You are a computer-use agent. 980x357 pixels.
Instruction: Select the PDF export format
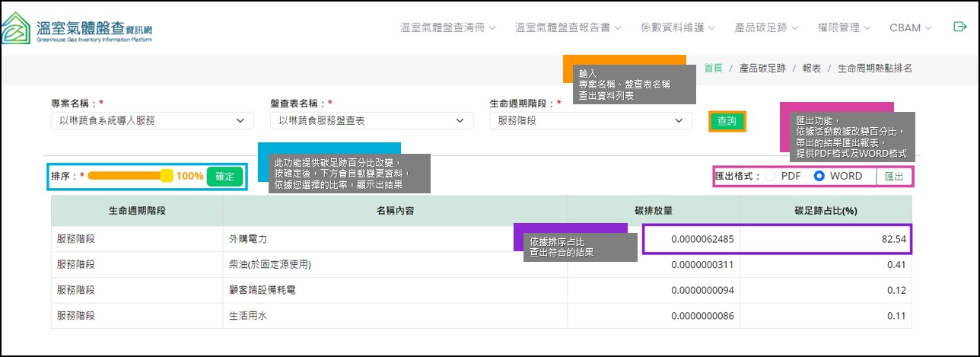click(772, 176)
